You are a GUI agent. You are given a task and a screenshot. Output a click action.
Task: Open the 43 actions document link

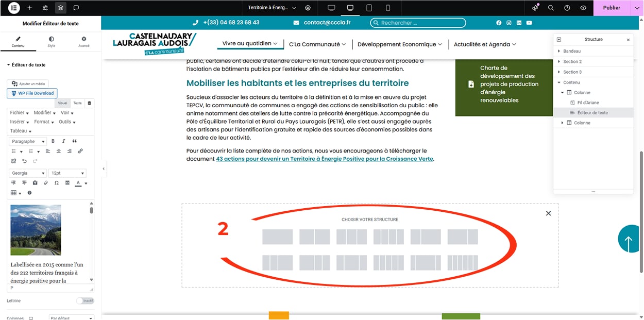pyautogui.click(x=325, y=159)
